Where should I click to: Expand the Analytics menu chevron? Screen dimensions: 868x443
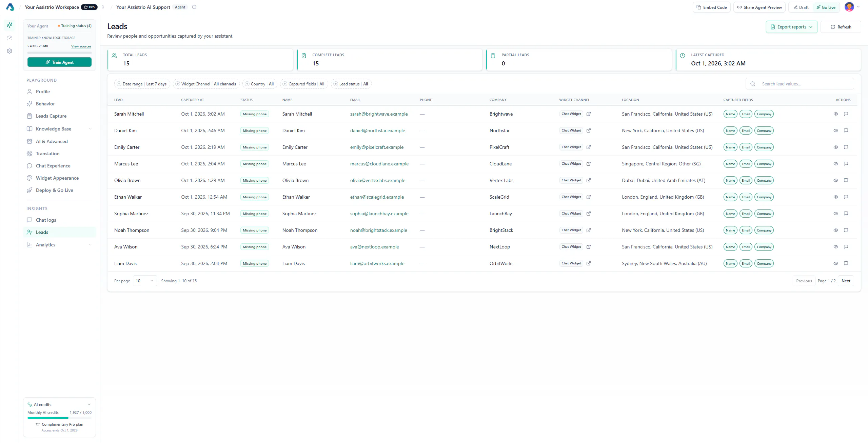(90, 245)
